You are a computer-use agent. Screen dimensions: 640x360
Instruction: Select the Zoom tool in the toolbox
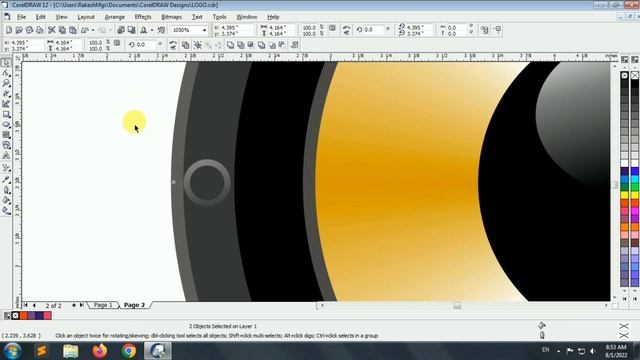coord(6,83)
